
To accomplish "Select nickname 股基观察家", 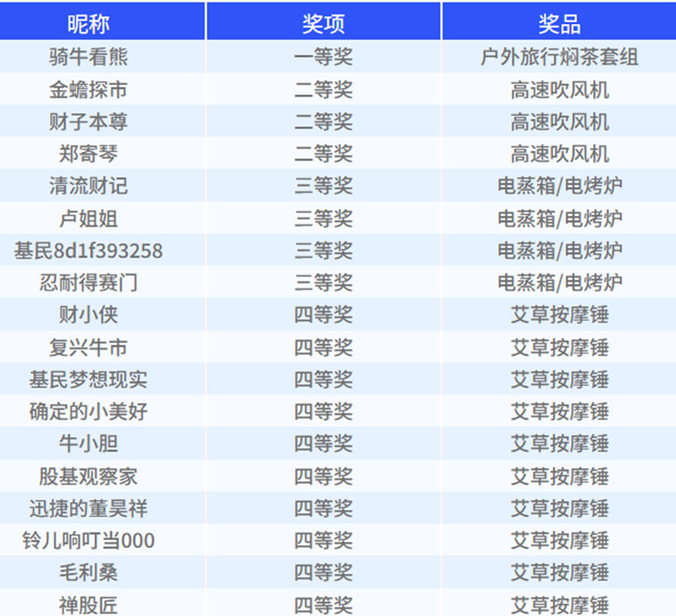I will pos(88,476).
